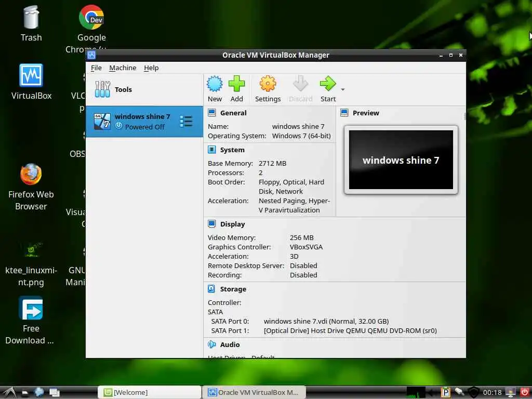Viewport: 532px width, 399px height.
Task: Click the P parking icon in system tray
Action: (445, 393)
